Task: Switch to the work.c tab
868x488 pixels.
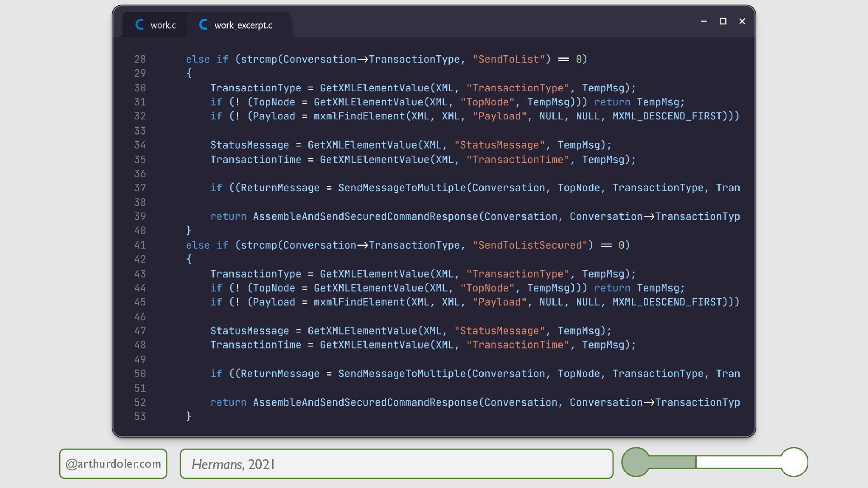Action: (x=163, y=25)
